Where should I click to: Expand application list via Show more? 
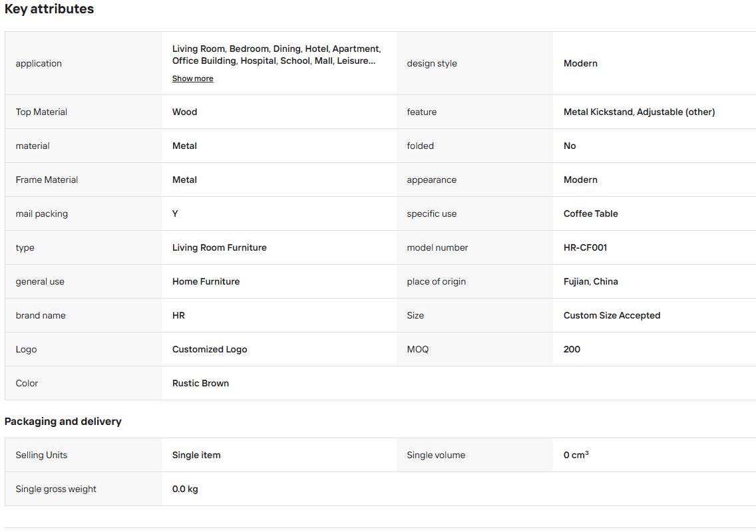192,78
